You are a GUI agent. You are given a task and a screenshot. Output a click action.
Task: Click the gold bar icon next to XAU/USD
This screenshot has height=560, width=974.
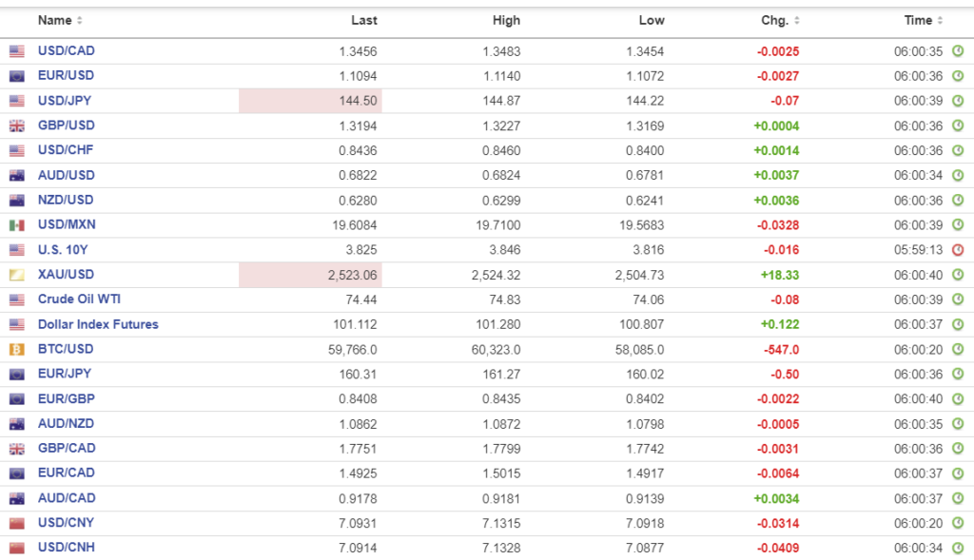coord(16,275)
